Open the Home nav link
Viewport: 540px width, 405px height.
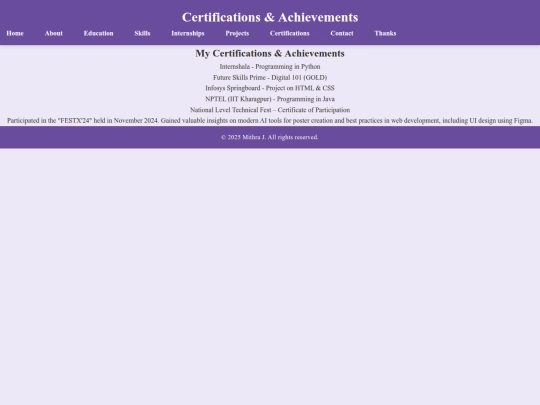click(15, 33)
